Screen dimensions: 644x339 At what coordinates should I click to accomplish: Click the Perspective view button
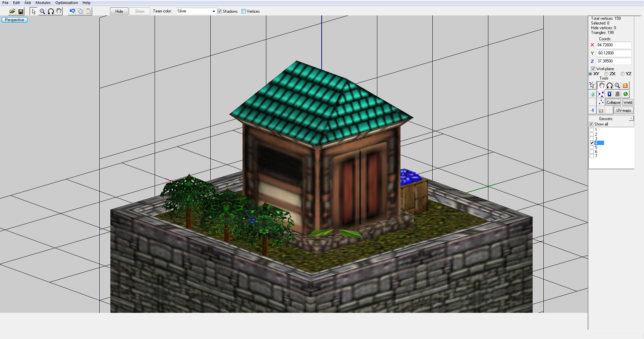pyautogui.click(x=14, y=20)
